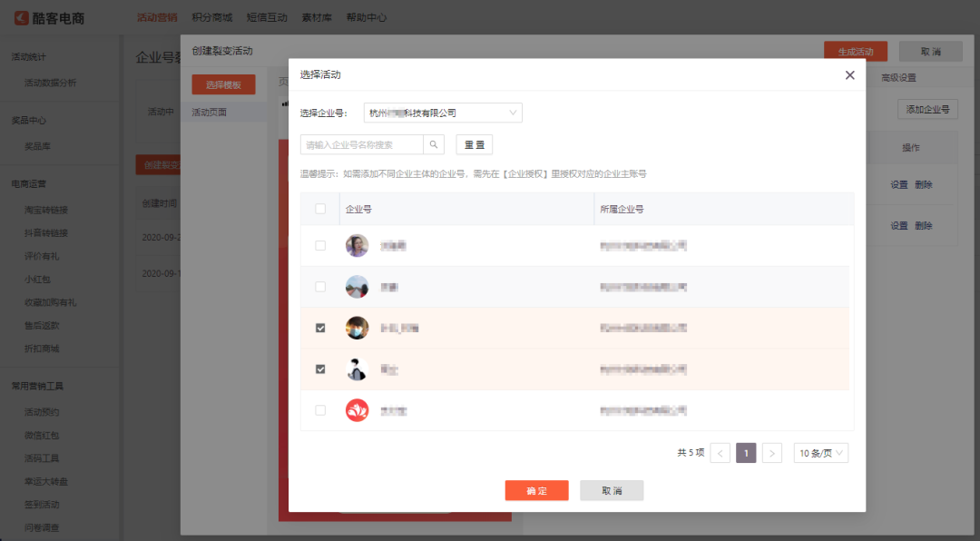Click 活动统计 sidebar section header
This screenshot has width=980, height=541.
coord(29,56)
